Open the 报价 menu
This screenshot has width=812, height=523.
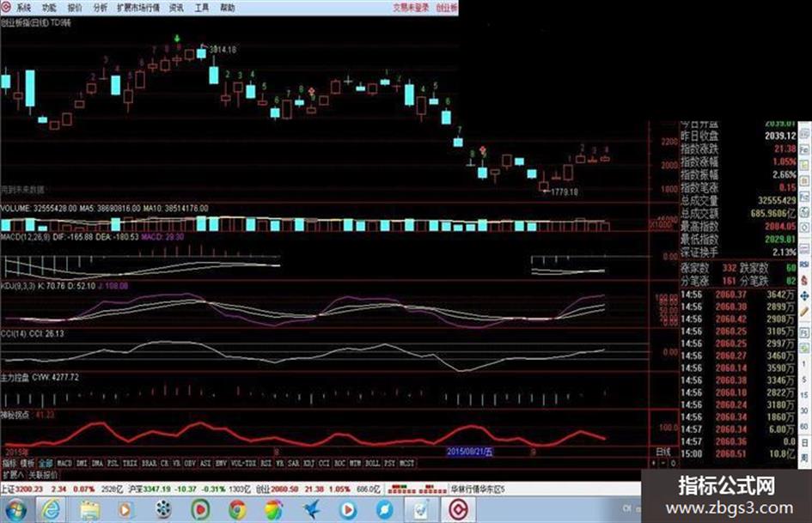coord(75,8)
